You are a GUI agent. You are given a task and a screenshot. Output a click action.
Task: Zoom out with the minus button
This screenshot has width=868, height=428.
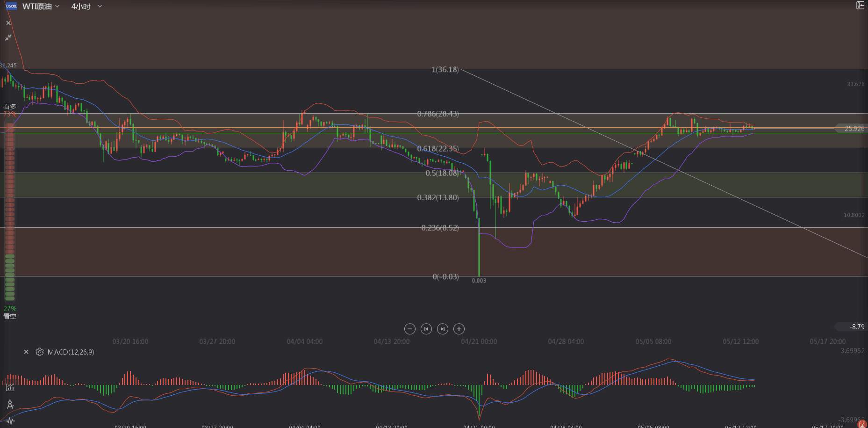point(410,329)
